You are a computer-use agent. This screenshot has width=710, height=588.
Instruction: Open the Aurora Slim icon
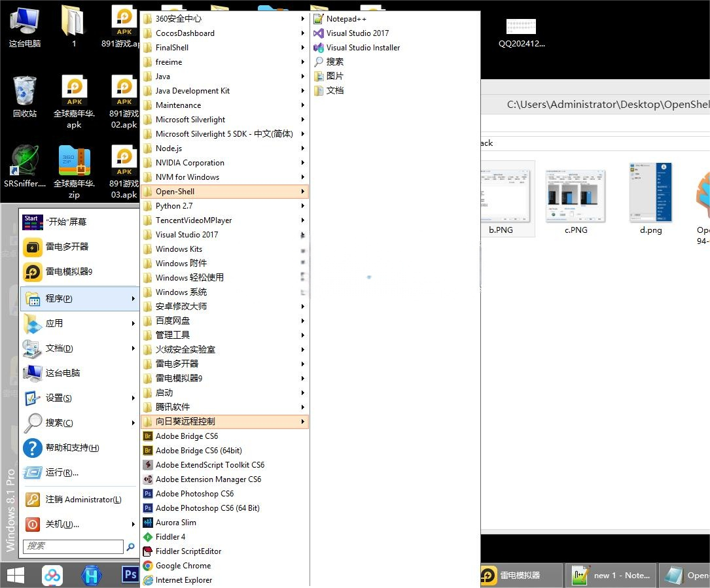pyautogui.click(x=148, y=523)
